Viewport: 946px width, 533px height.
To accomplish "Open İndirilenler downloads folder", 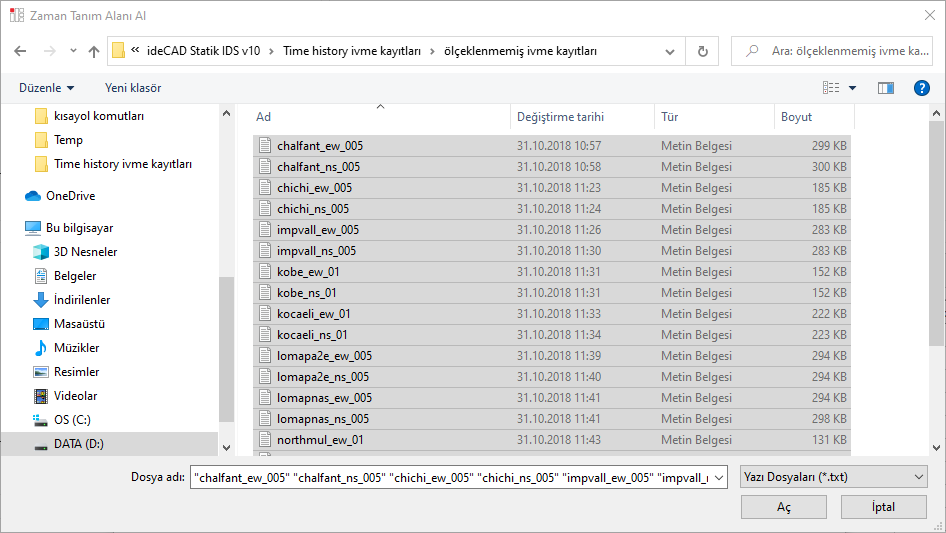I will pos(82,300).
